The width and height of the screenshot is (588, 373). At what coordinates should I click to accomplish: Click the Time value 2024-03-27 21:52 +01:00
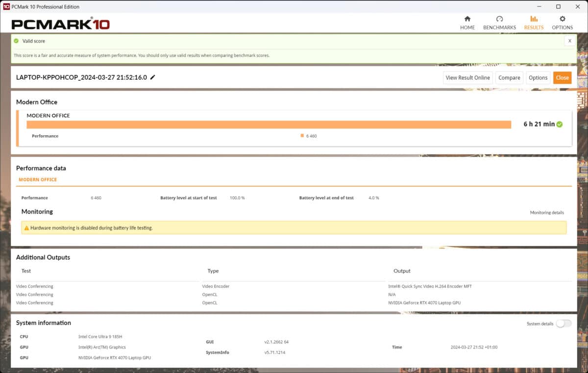474,347
